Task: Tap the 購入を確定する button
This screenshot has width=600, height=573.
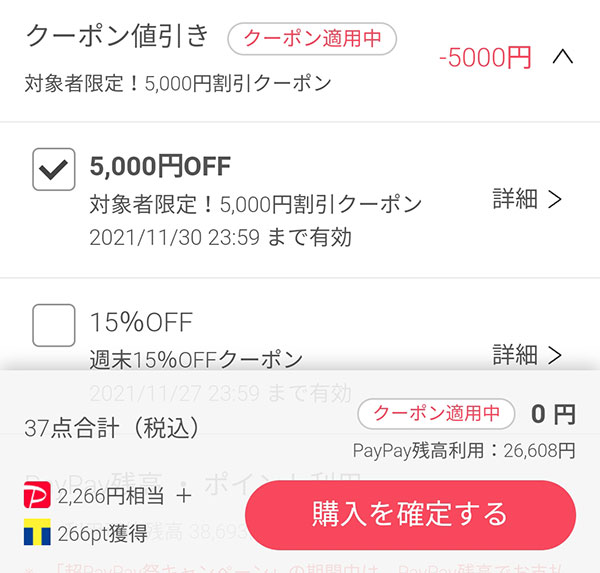Action: coord(410,514)
